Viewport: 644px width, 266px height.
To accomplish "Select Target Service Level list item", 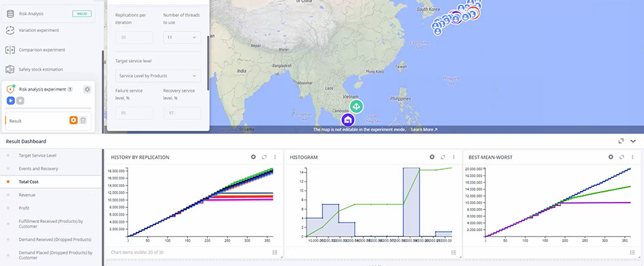I will [x=37, y=156].
